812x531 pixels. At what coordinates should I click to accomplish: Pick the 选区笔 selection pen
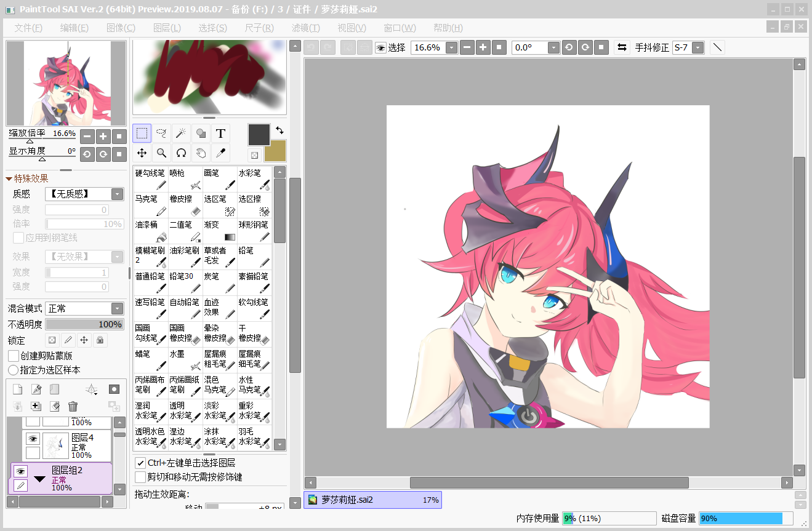[220, 205]
